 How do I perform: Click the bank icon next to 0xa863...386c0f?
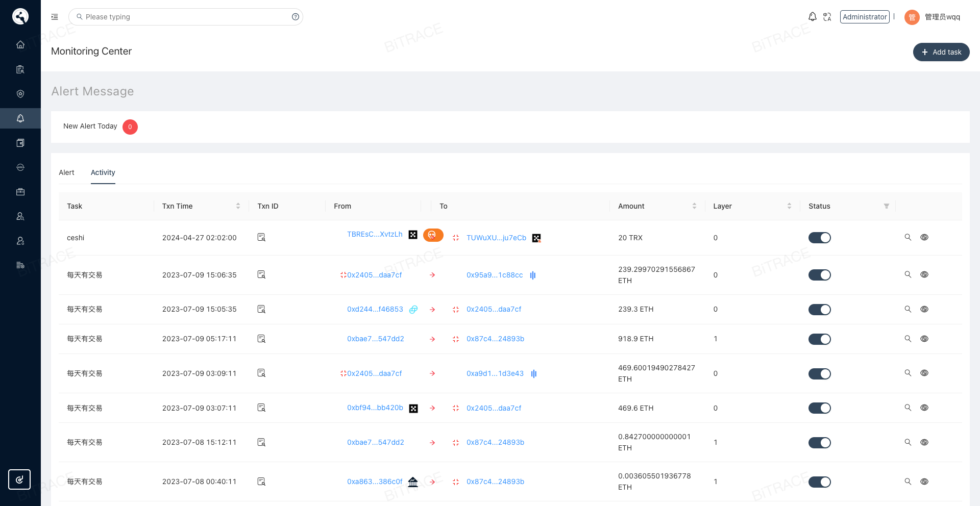413,482
